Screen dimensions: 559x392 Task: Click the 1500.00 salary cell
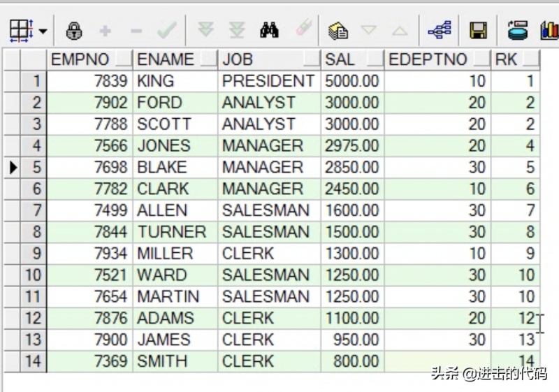352,232
